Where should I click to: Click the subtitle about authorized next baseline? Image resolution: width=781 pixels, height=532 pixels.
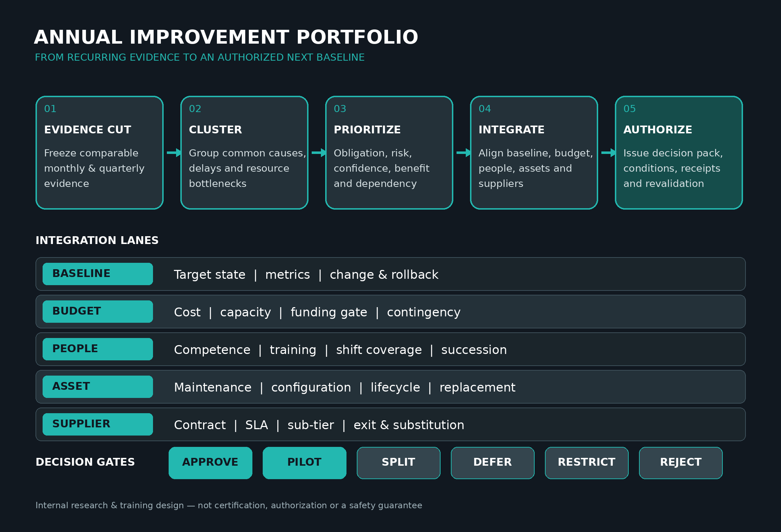[x=200, y=57]
